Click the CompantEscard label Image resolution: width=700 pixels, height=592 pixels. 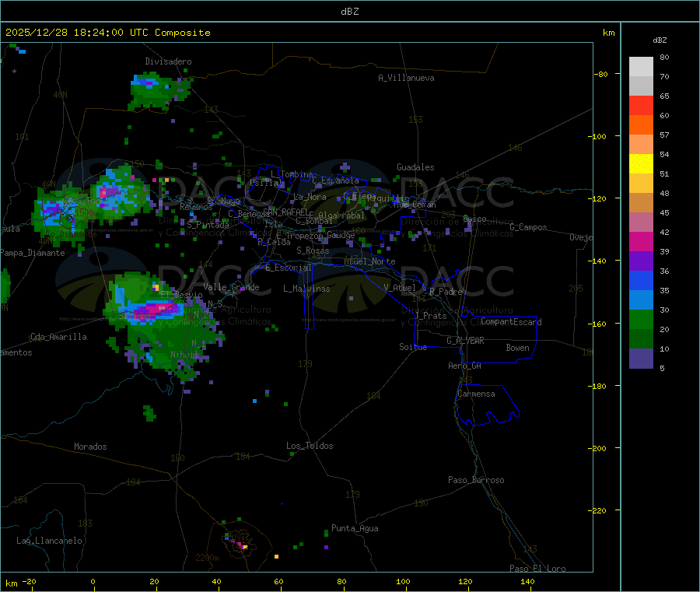pyautogui.click(x=511, y=322)
